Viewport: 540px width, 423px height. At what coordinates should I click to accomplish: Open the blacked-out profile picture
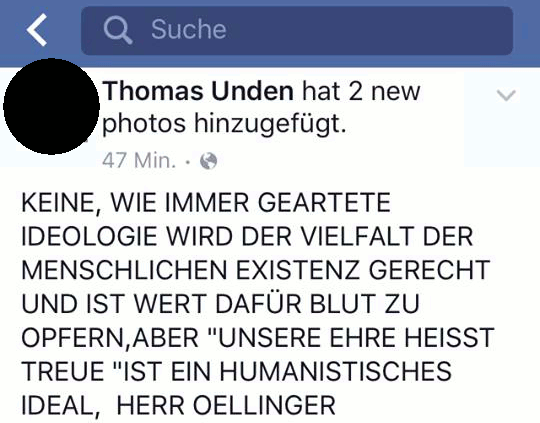(x=51, y=106)
